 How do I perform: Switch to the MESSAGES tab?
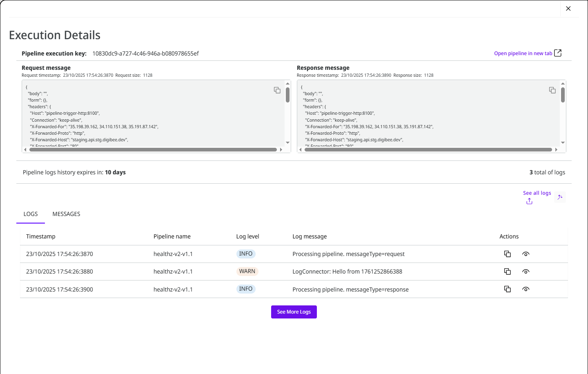point(66,214)
